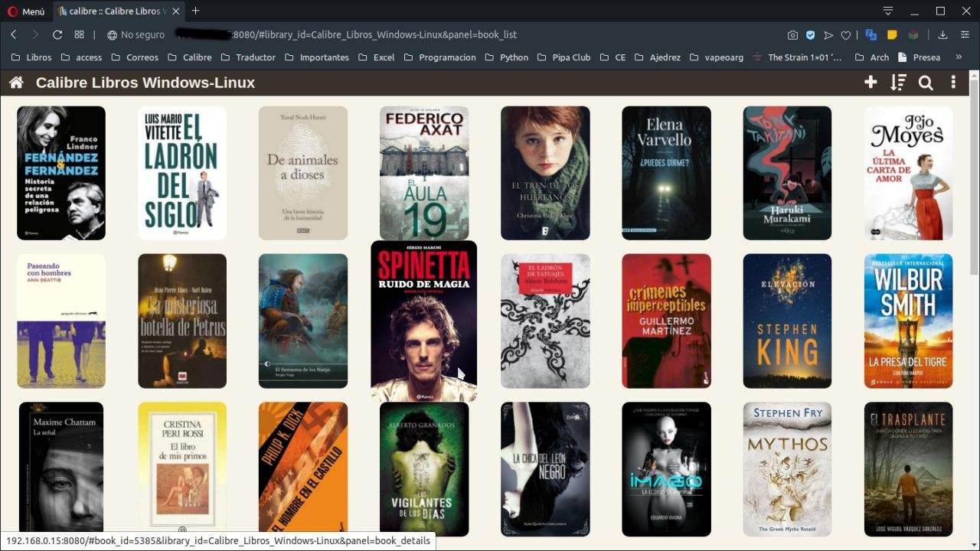Open the sort books menu icon

[898, 83]
